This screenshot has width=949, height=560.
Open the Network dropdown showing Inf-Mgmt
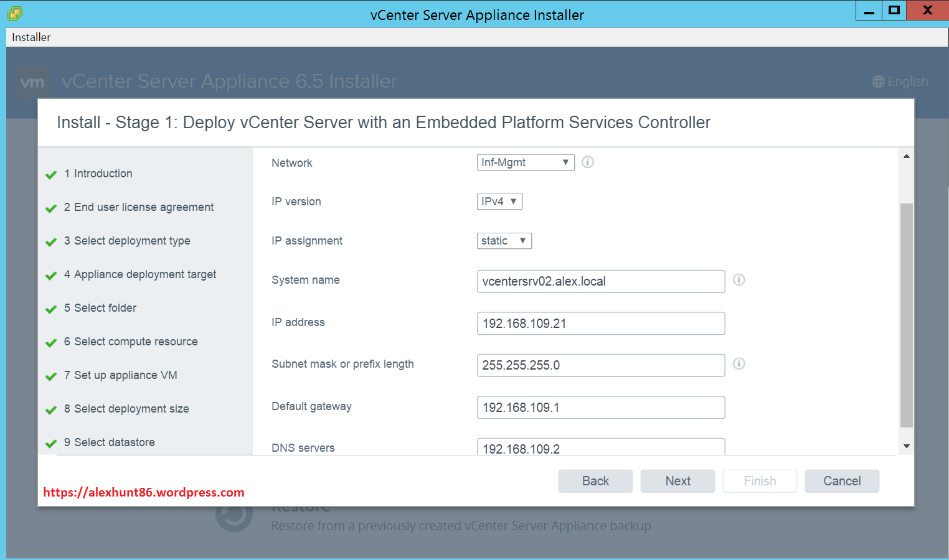[x=525, y=162]
